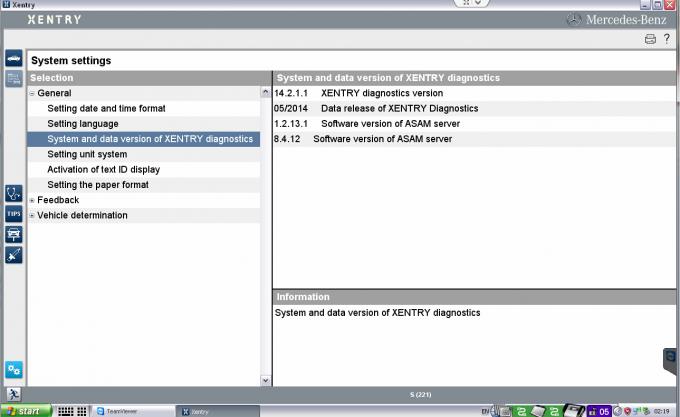
Task: Open the measurement probe tool icon
Action: pyautogui.click(x=14, y=255)
